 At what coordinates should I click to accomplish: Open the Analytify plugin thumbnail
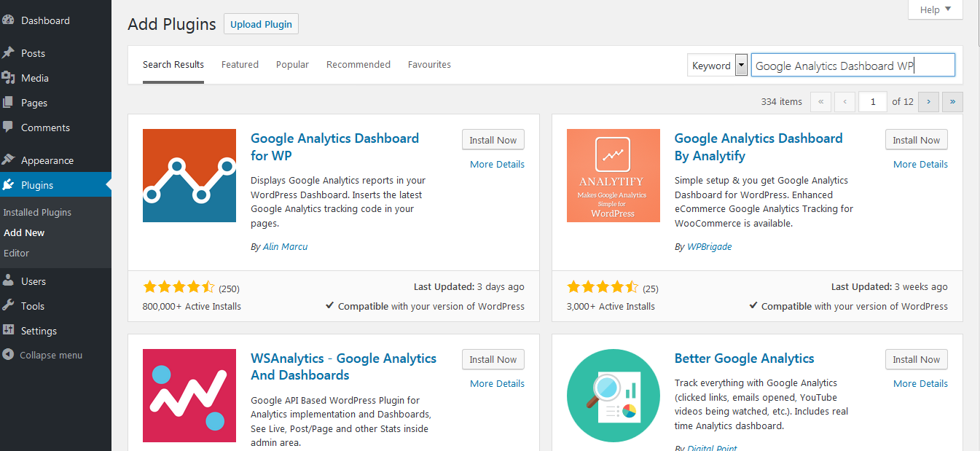[614, 176]
